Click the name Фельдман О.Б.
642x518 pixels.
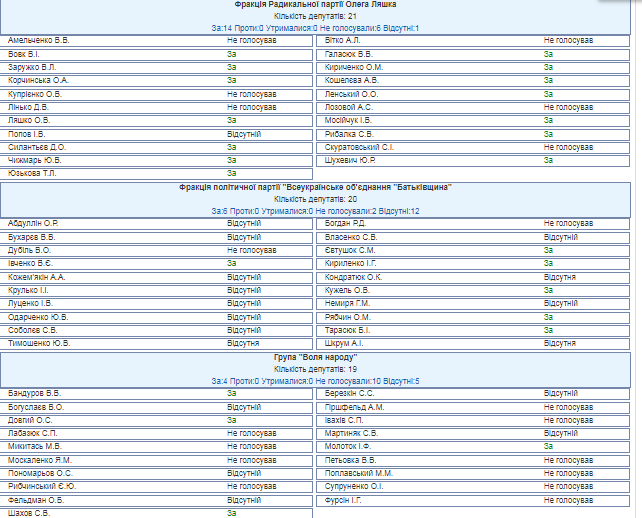click(x=36, y=499)
